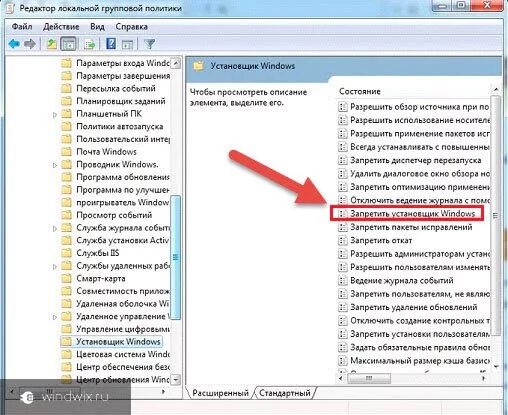Select the Почта Windows folder
Viewport: 508px width, 415px height.
pyautogui.click(x=99, y=152)
